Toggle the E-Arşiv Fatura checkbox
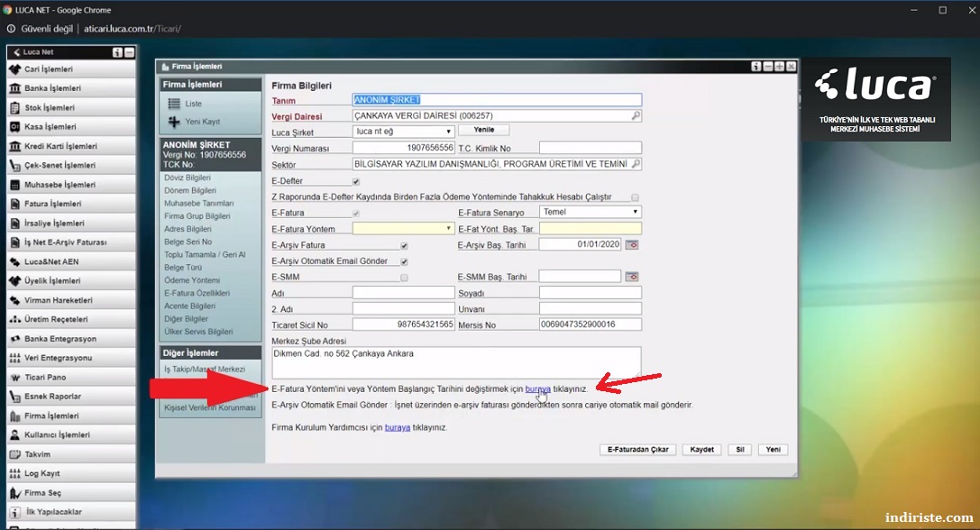 pyautogui.click(x=405, y=246)
